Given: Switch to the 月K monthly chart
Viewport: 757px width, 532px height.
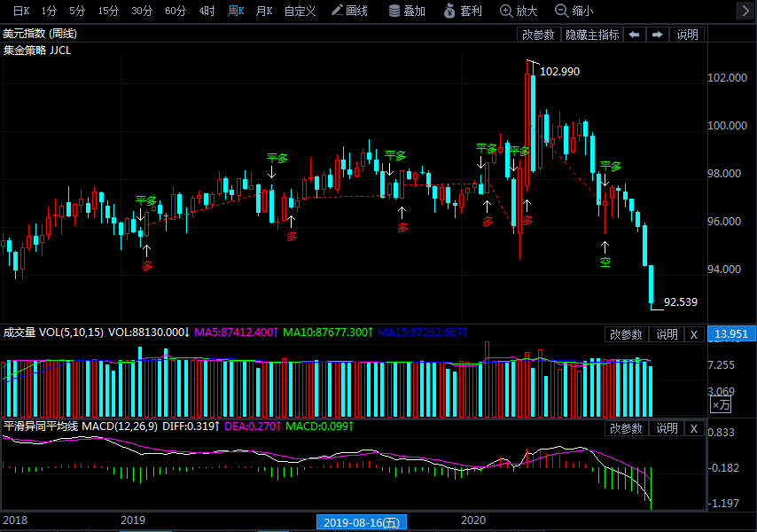Looking at the screenshot, I should pyautogui.click(x=263, y=11).
